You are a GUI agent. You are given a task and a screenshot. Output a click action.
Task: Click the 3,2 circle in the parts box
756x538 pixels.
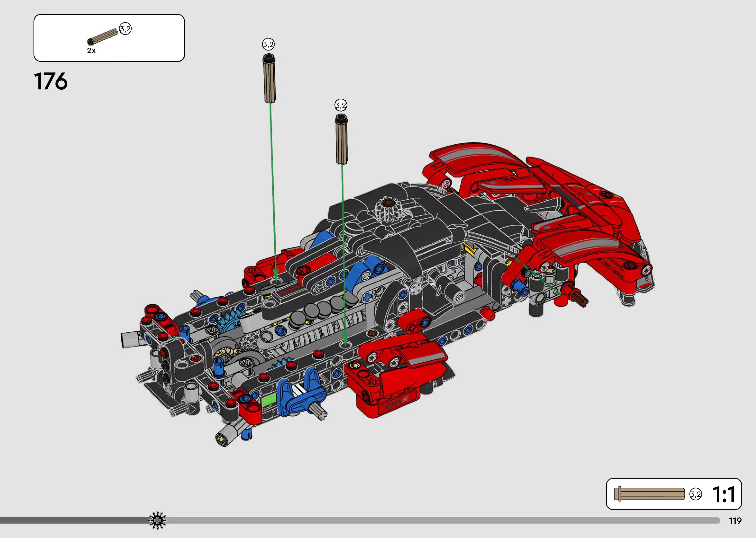[125, 29]
